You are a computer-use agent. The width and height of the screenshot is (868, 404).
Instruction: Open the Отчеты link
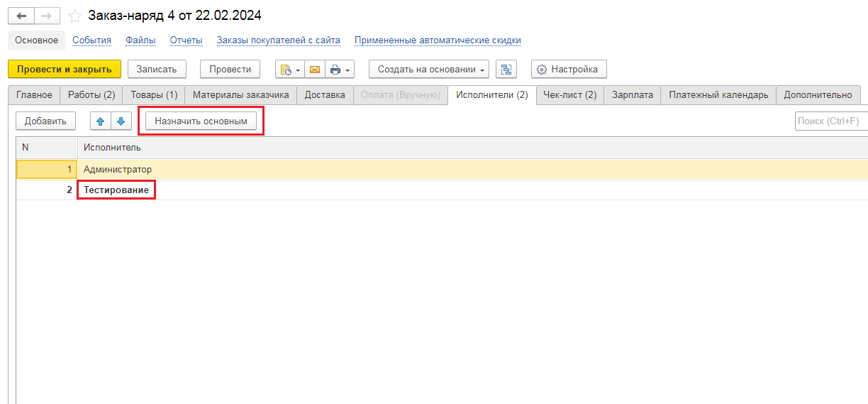click(x=187, y=40)
